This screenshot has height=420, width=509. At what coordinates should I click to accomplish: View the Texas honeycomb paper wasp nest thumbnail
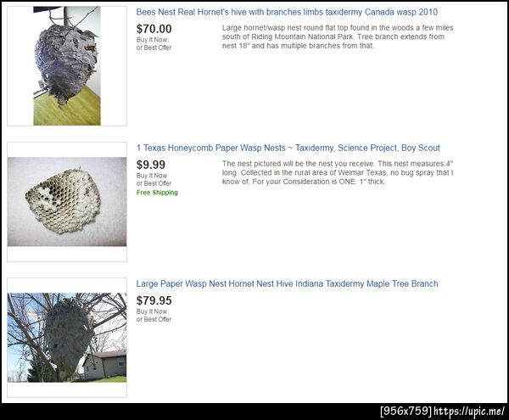click(x=67, y=202)
